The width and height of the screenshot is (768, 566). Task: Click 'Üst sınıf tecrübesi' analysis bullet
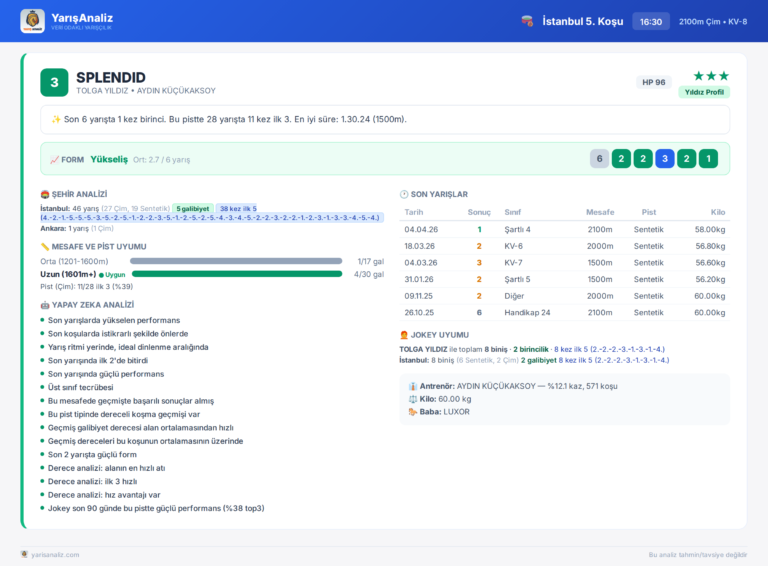(81, 388)
